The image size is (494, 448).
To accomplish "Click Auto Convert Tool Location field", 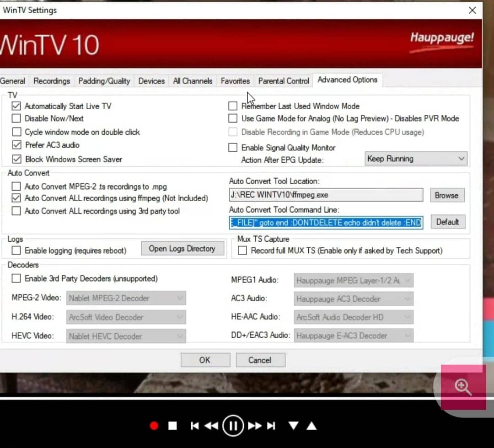I will click(x=326, y=195).
